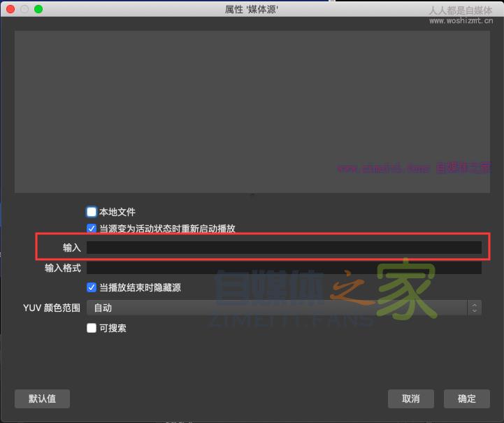Uncheck 当源变为活动状态时重新启动播放
The height and width of the screenshot is (423, 504).
(92, 229)
